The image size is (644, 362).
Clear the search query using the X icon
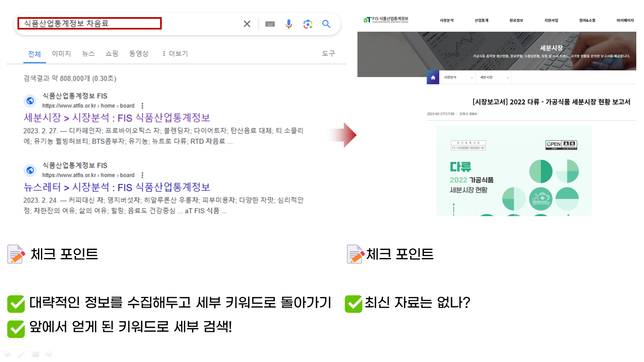tap(247, 24)
